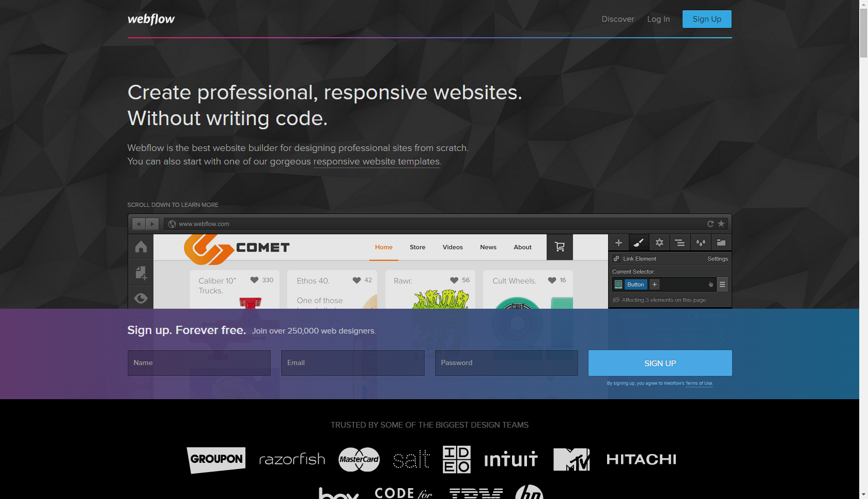The height and width of the screenshot is (499, 868).
Task: Click the Groupon logo
Action: pyautogui.click(x=216, y=460)
